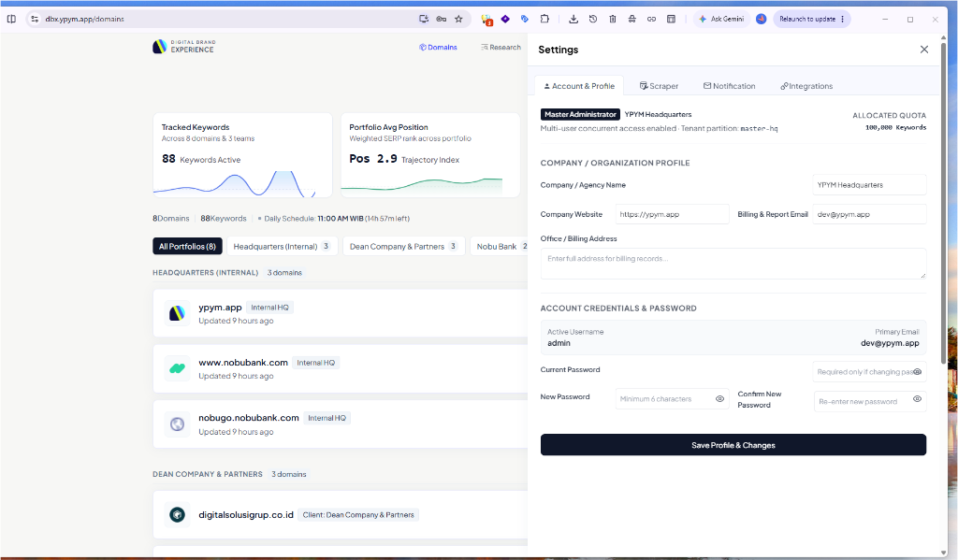Click the Ask Gemini button
This screenshot has height=560, width=958.
721,19
